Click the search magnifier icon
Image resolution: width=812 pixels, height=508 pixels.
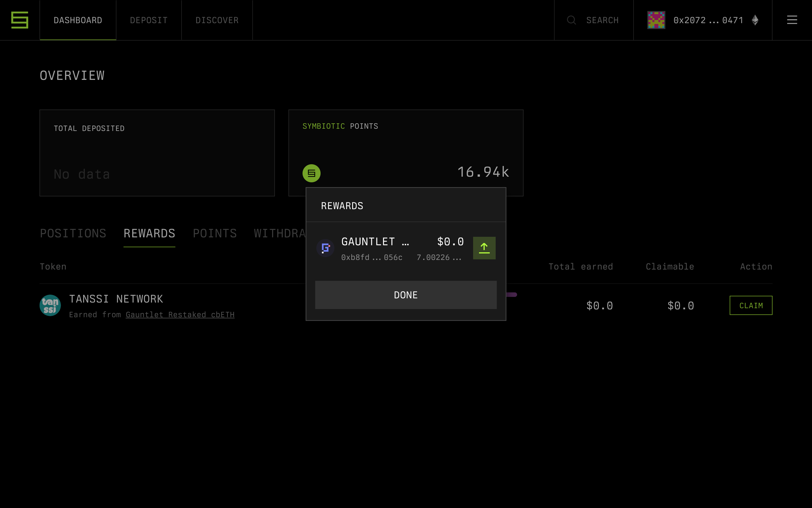[x=572, y=20]
